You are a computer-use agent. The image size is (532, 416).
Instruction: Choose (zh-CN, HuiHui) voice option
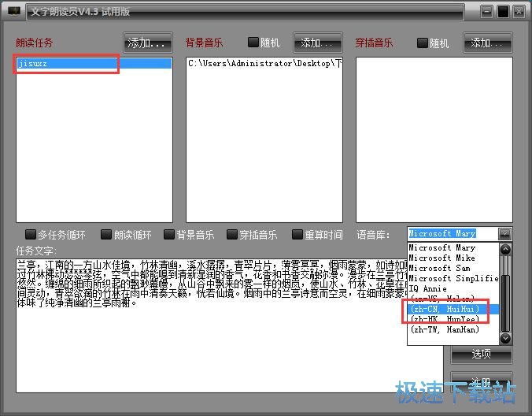click(453, 309)
